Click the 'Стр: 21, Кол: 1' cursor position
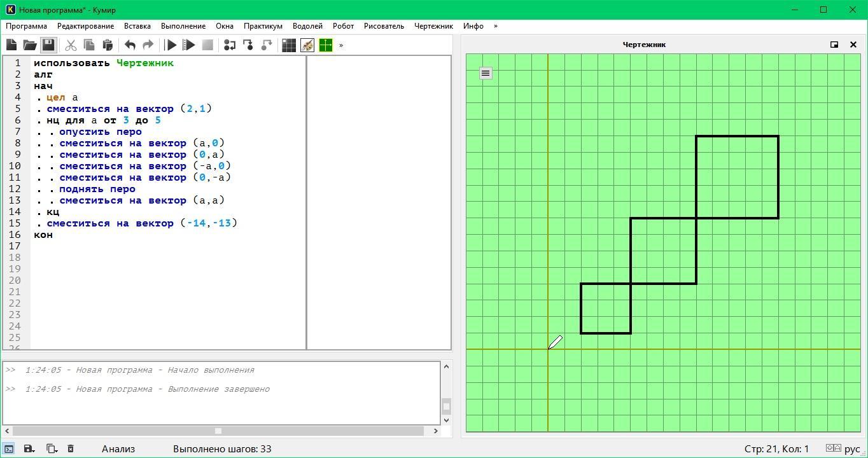 [x=776, y=448]
